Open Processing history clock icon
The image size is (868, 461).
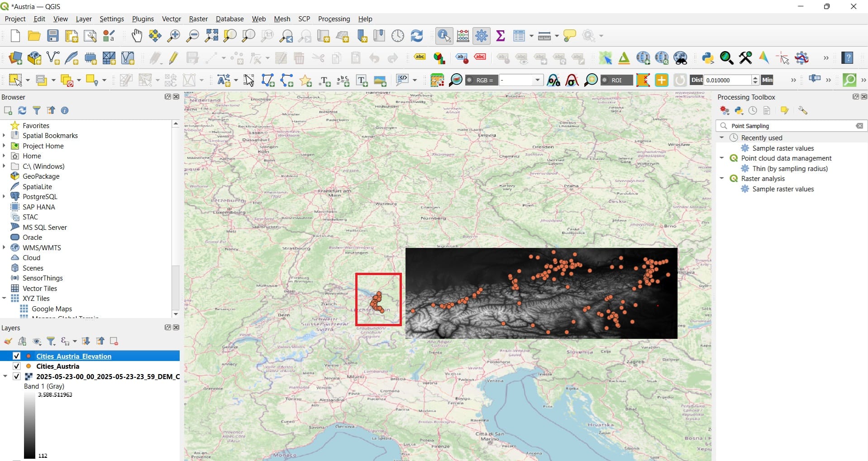click(x=753, y=110)
